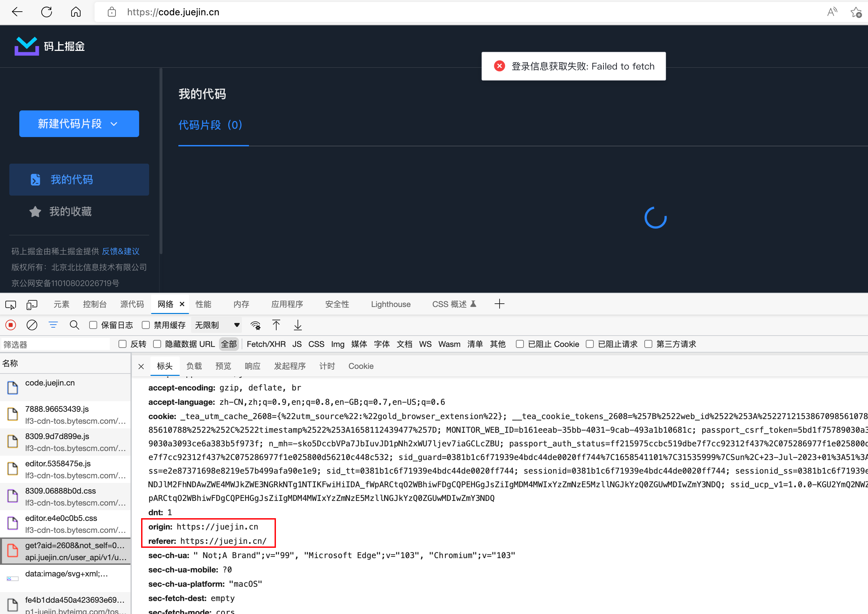Open the add panel plus menu in DevTools
This screenshot has height=614, width=868.
click(x=500, y=304)
